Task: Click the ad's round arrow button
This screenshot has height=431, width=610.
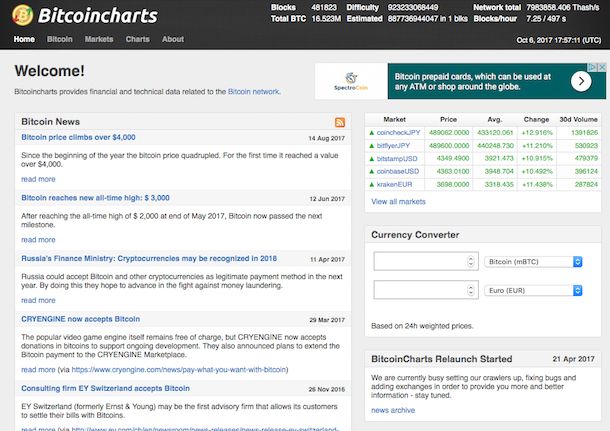Action: pos(581,81)
